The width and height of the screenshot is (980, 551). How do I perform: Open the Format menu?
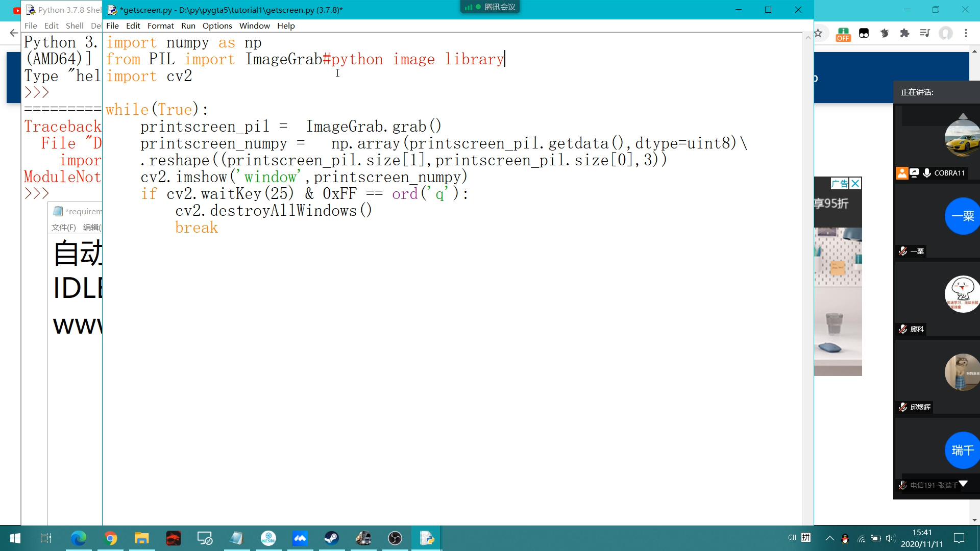pos(160,26)
